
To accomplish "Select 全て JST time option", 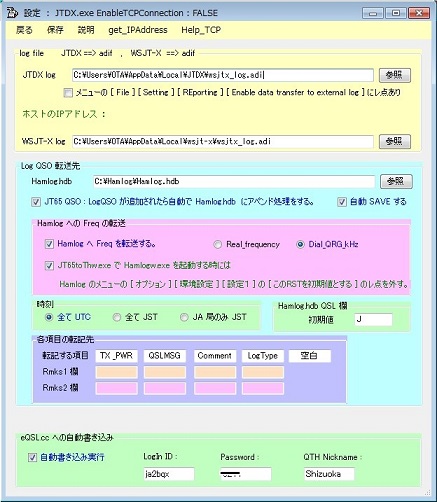I will click(117, 317).
